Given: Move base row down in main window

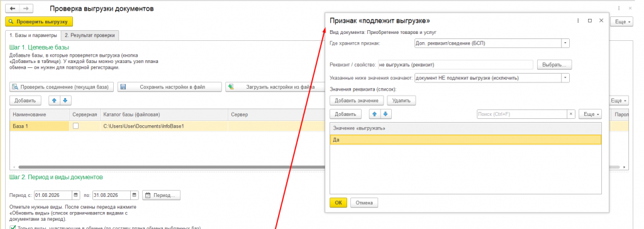Looking at the screenshot, I should click(x=65, y=100).
